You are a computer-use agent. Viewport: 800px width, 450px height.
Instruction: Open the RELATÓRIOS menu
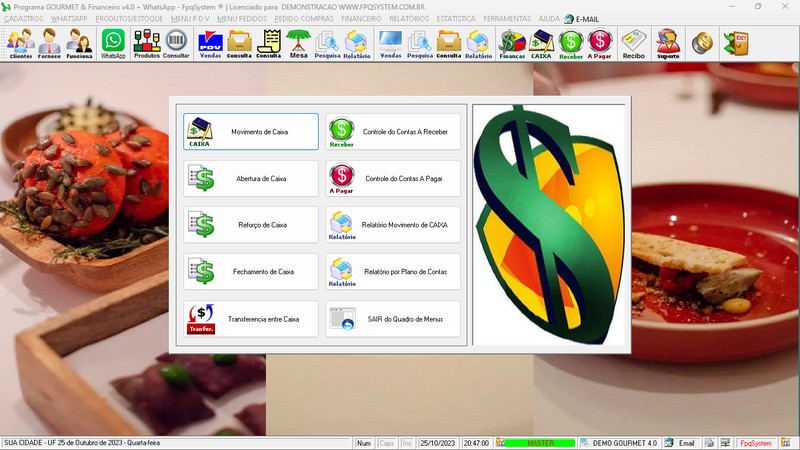[x=409, y=19]
